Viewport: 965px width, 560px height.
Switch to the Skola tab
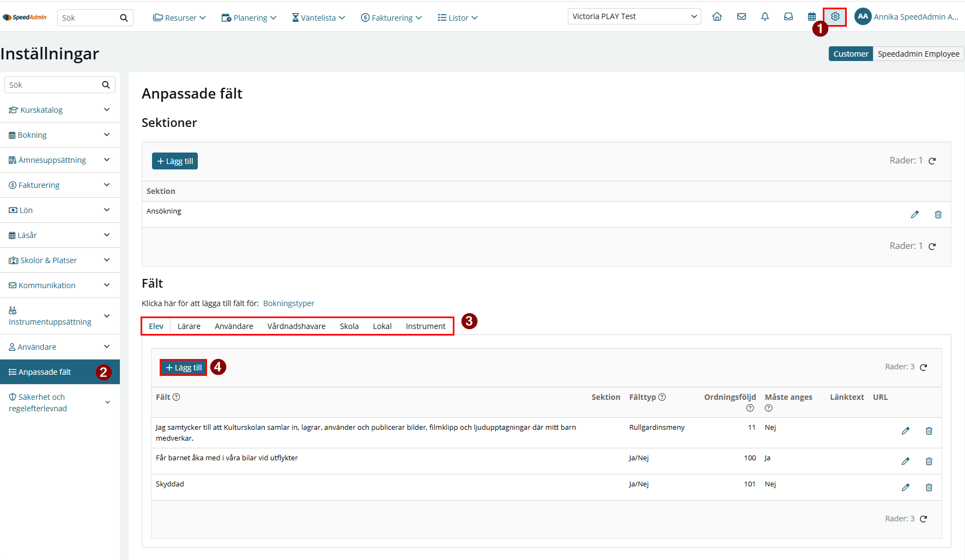pos(349,326)
